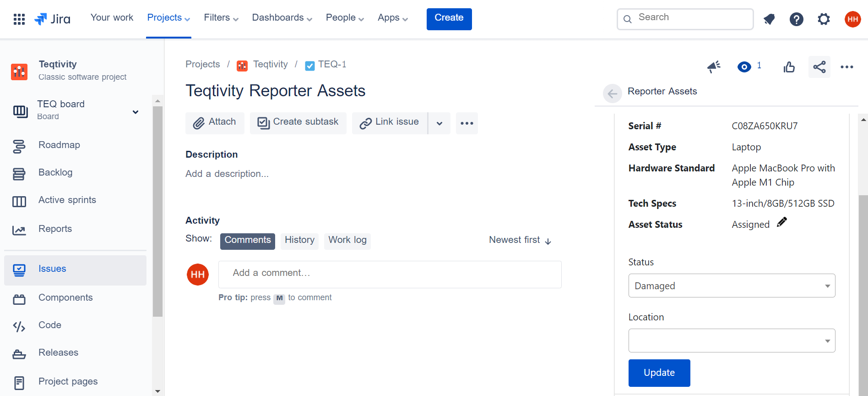Click serial number C08ZA650KRU7

(x=765, y=126)
